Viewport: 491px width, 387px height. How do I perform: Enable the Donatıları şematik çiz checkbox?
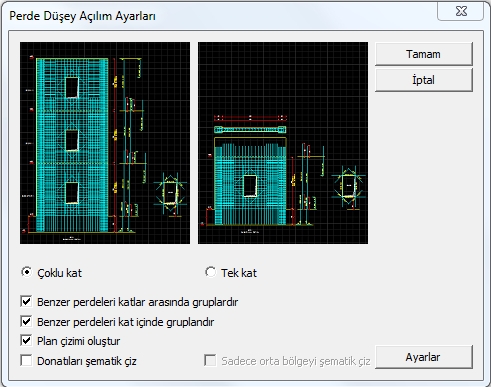(x=26, y=361)
